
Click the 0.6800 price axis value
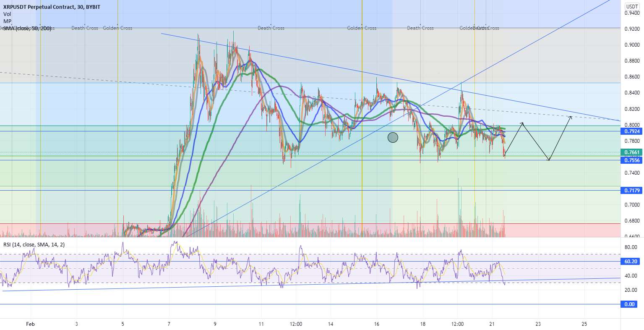(x=632, y=220)
